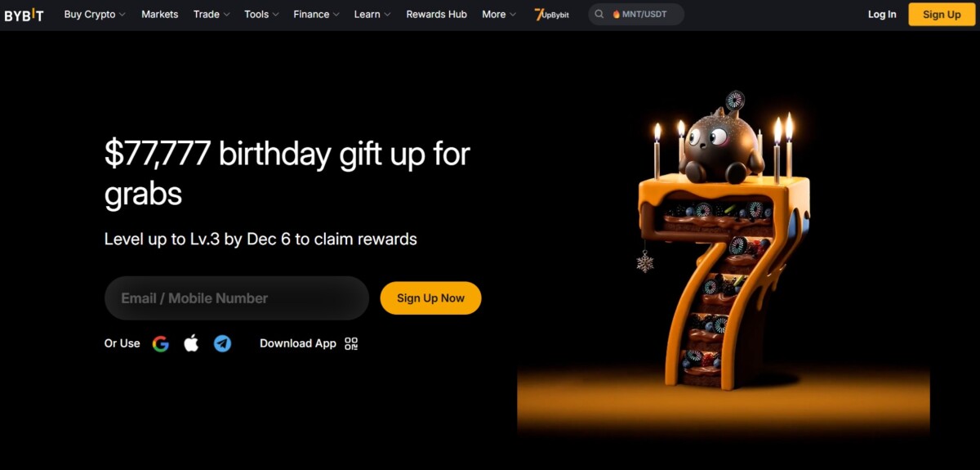Viewport: 980px width, 470px height.
Task: Expand the More menu
Action: (x=499, y=15)
